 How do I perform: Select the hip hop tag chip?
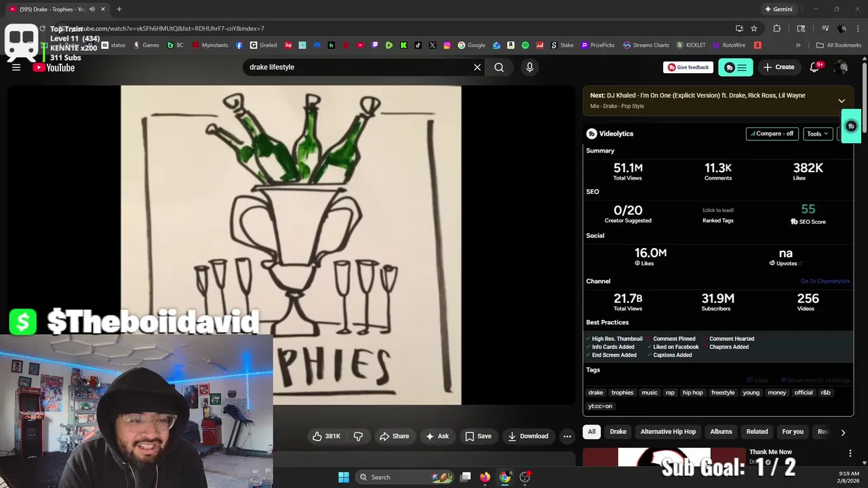click(692, 392)
